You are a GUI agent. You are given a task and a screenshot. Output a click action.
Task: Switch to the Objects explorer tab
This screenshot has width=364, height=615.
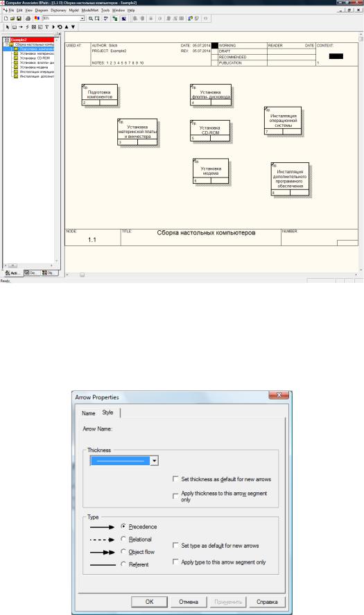(x=50, y=272)
